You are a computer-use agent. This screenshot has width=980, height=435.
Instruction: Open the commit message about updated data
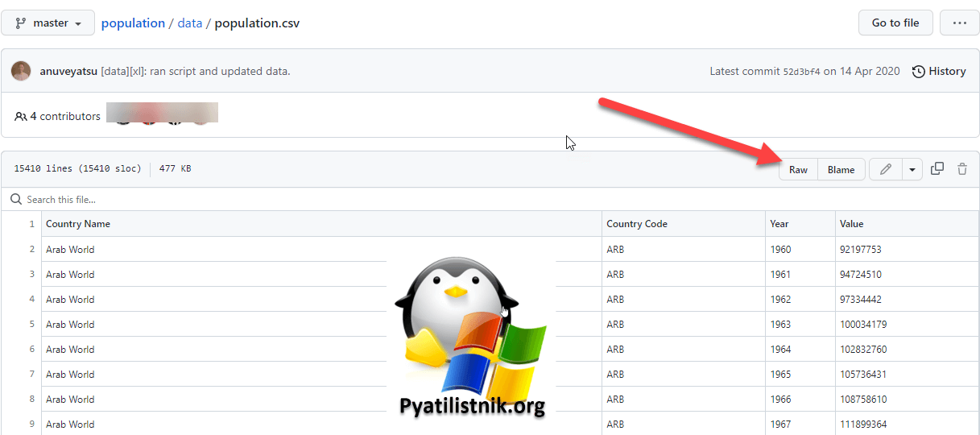pos(195,71)
